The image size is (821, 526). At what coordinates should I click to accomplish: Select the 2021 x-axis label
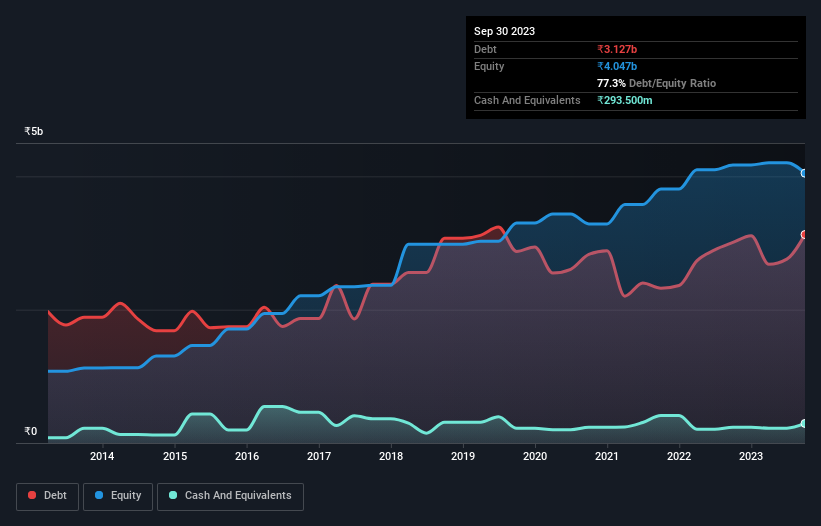click(607, 456)
